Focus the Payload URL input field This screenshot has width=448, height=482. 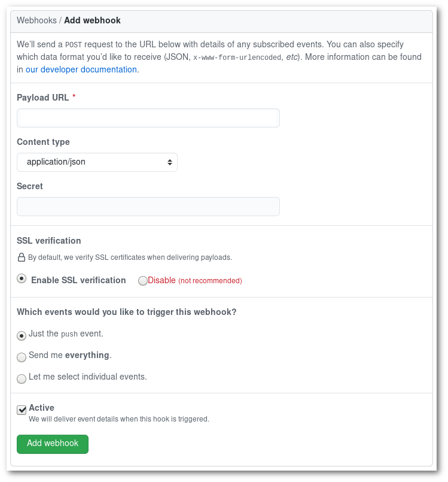pyautogui.click(x=148, y=118)
